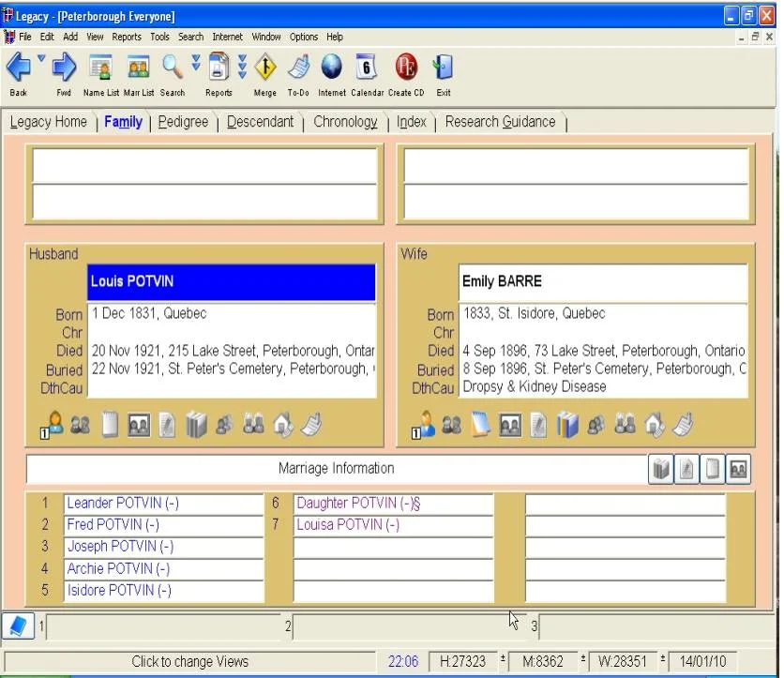Switch to the Descendant tab
784x678 pixels.
coord(260,122)
